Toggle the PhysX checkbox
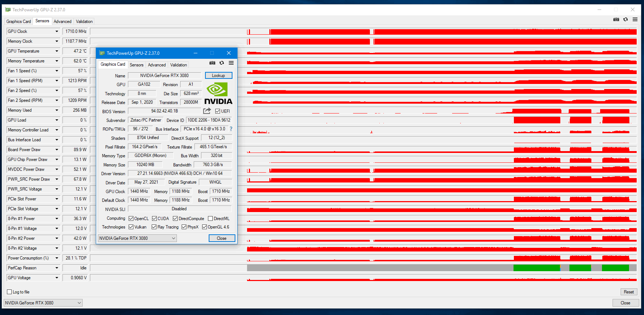The image size is (644, 315). pyautogui.click(x=184, y=227)
